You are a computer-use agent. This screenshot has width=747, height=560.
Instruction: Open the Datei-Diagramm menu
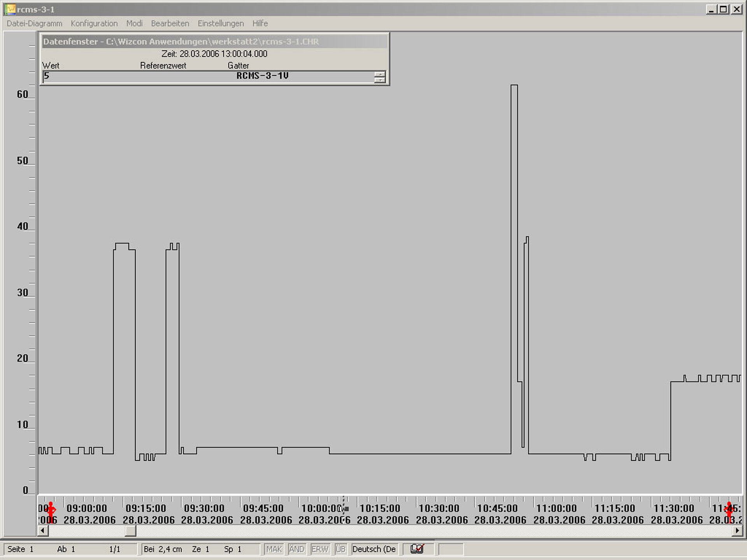tap(34, 23)
